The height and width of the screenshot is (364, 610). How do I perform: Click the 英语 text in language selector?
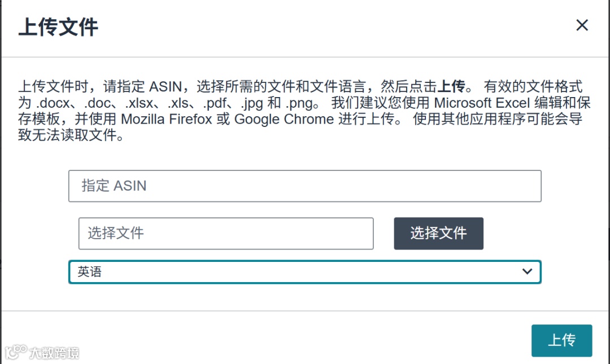[x=90, y=271]
